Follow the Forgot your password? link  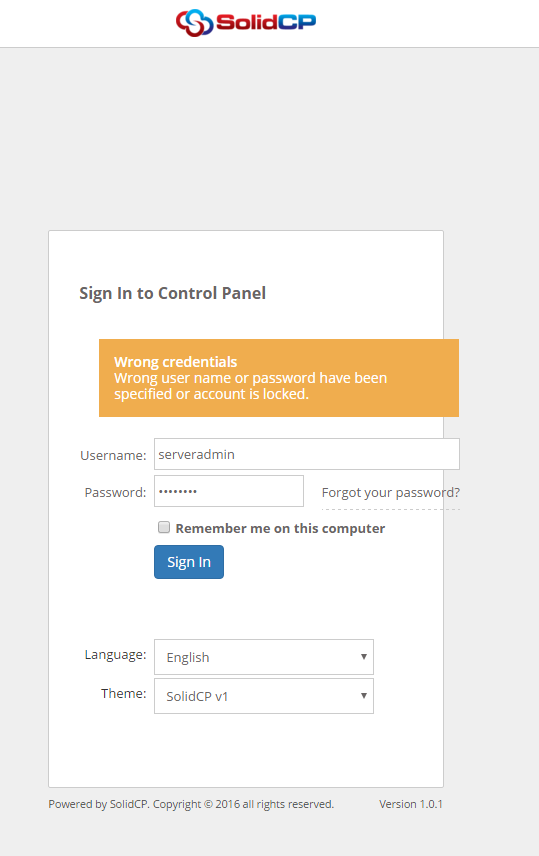click(391, 492)
